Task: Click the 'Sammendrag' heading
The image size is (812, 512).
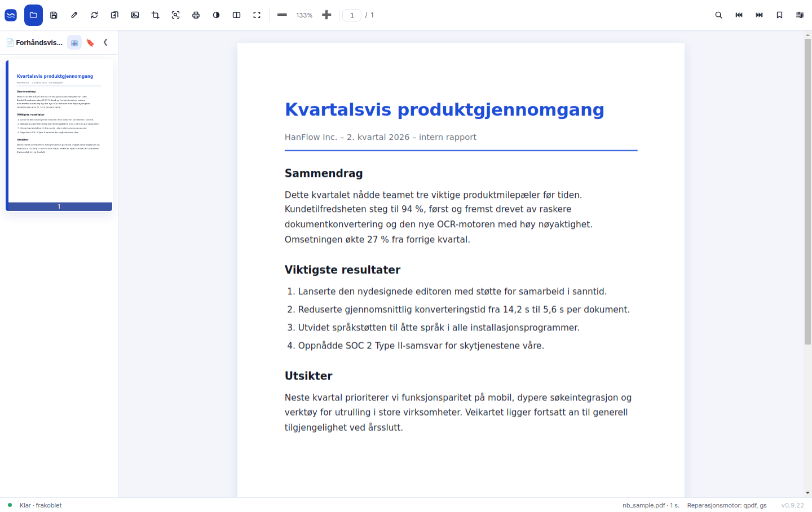Action: [x=324, y=173]
